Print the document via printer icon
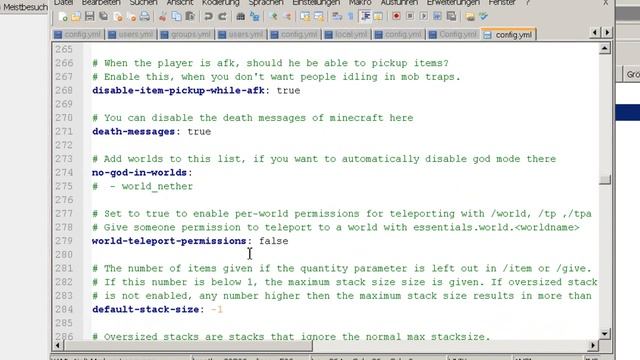The image size is (640, 360). [144, 16]
